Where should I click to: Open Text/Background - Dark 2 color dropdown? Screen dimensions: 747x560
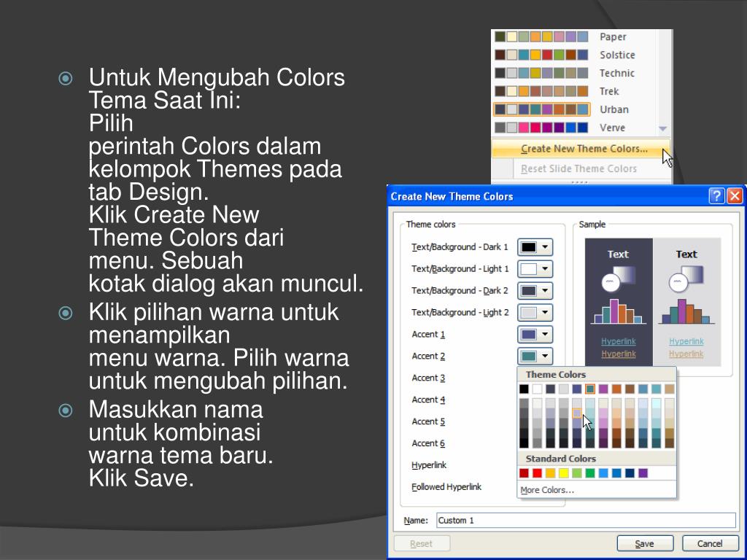coord(535,290)
